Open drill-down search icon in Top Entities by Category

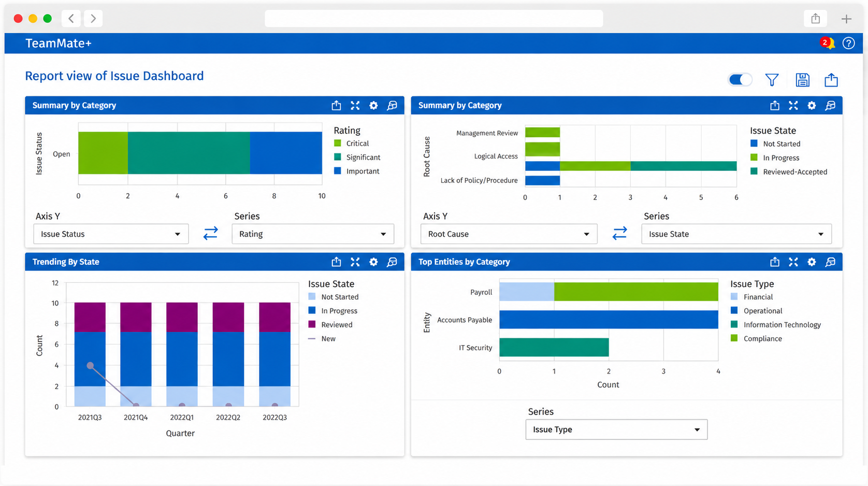point(830,262)
